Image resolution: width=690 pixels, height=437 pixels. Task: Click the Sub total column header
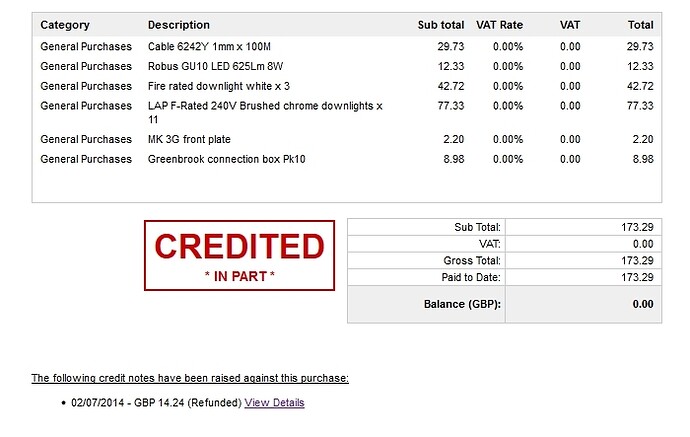[441, 25]
